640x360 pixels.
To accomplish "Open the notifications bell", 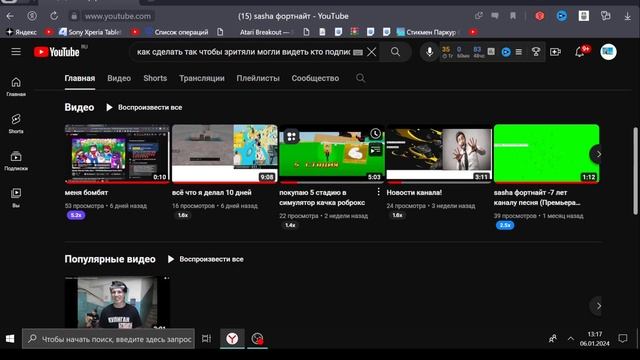I will tap(580, 52).
